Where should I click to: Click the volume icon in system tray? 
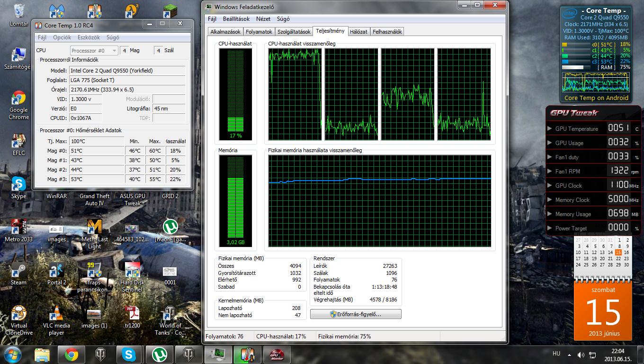tap(581, 355)
